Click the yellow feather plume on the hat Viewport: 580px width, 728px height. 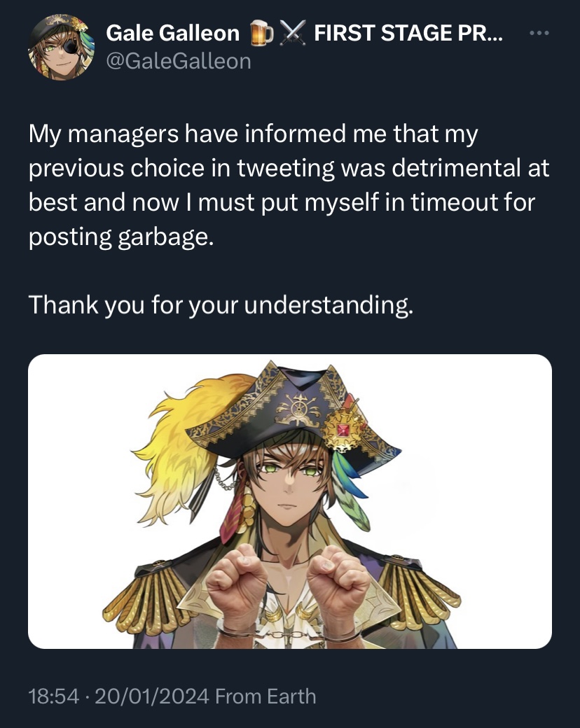[191, 446]
